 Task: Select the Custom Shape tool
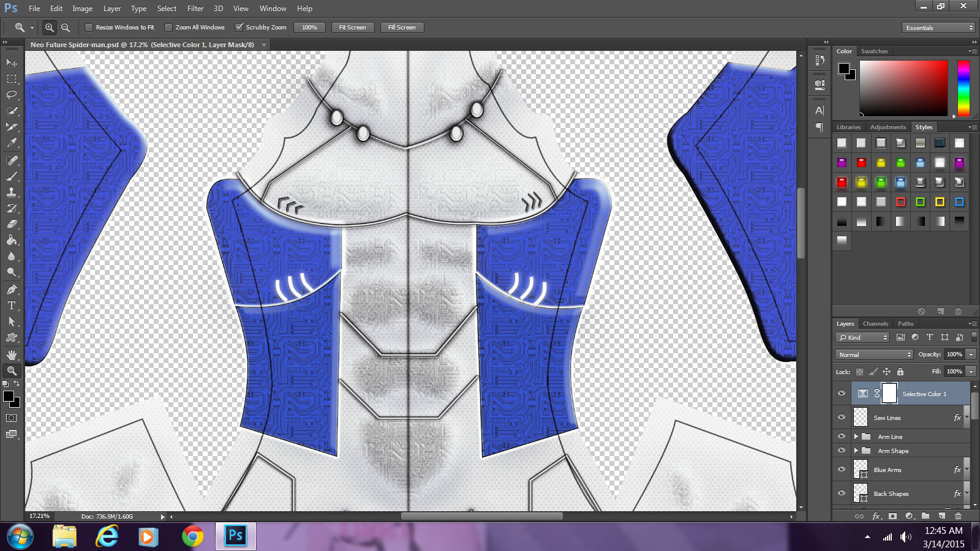coord(12,337)
